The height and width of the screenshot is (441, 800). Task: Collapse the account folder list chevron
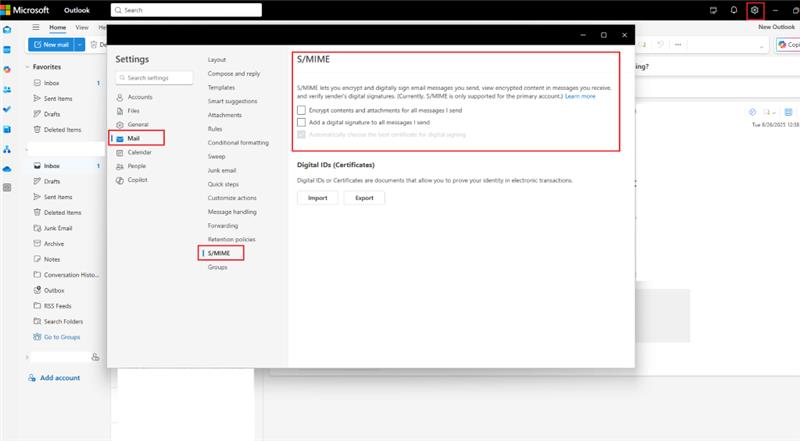click(x=27, y=149)
